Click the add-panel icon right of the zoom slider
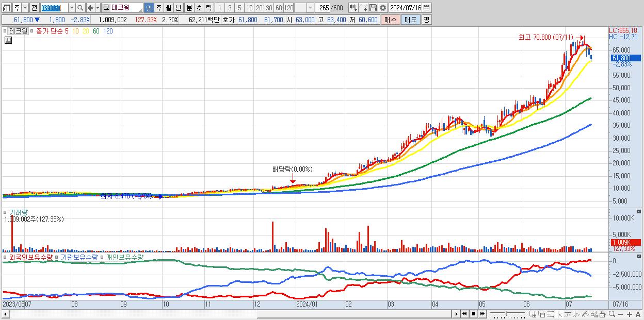Viewport: 644px width, 320px height. (x=533, y=314)
